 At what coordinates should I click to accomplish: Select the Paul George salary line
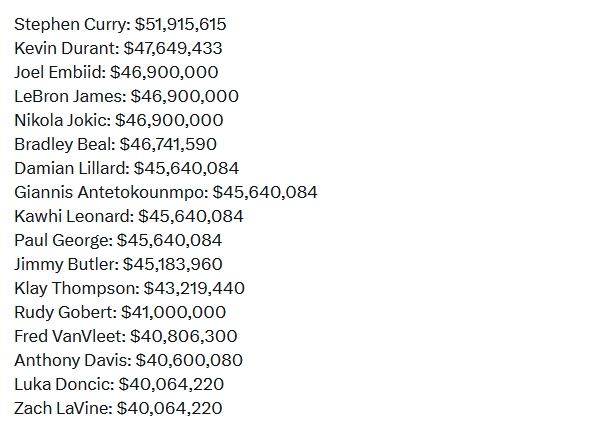[118, 241]
